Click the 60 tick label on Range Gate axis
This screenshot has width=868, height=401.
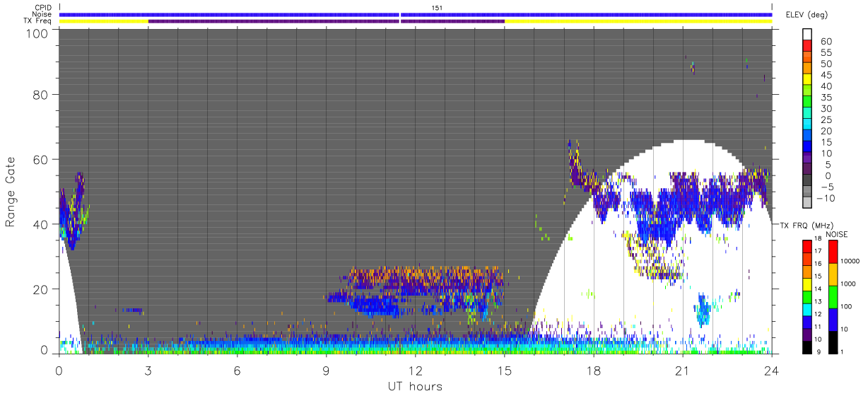[42, 159]
